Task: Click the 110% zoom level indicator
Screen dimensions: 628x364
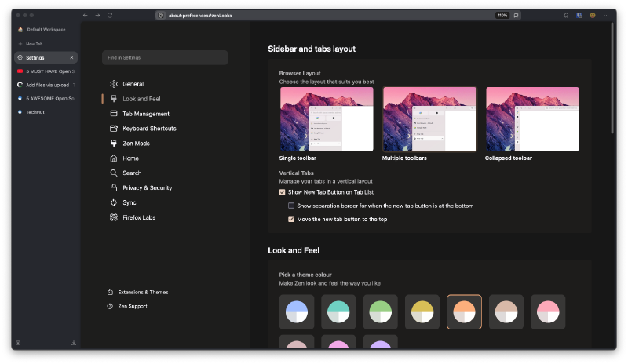Action: tap(502, 15)
